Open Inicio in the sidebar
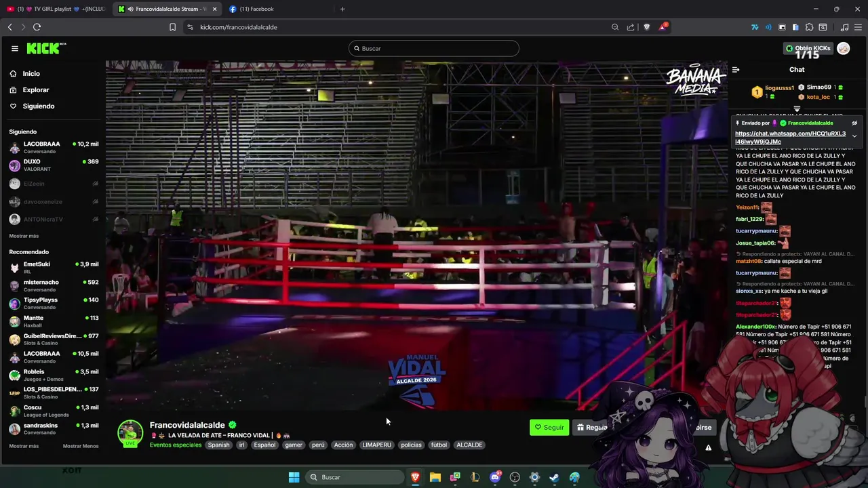 (31, 73)
